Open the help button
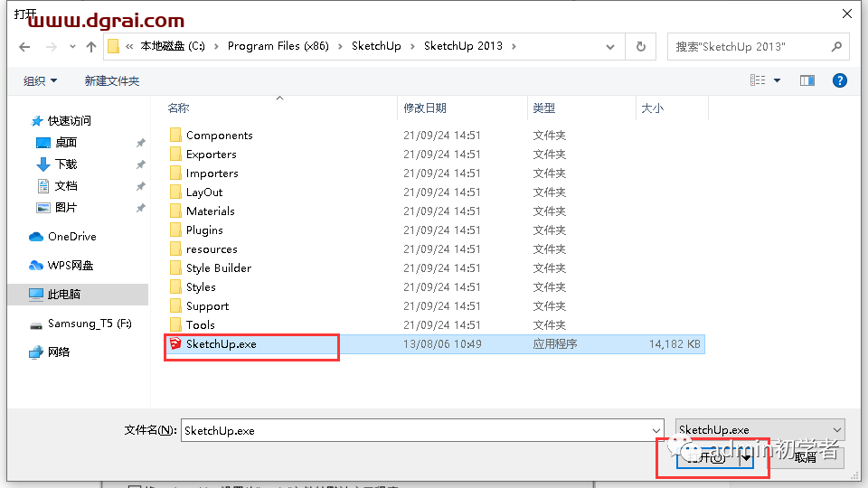This screenshot has height=488, width=868. (x=839, y=80)
